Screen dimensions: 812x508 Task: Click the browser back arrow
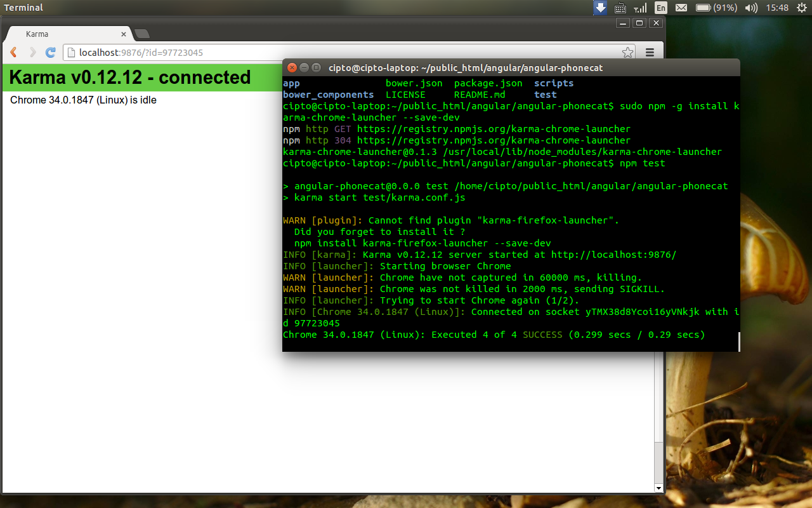click(x=13, y=53)
